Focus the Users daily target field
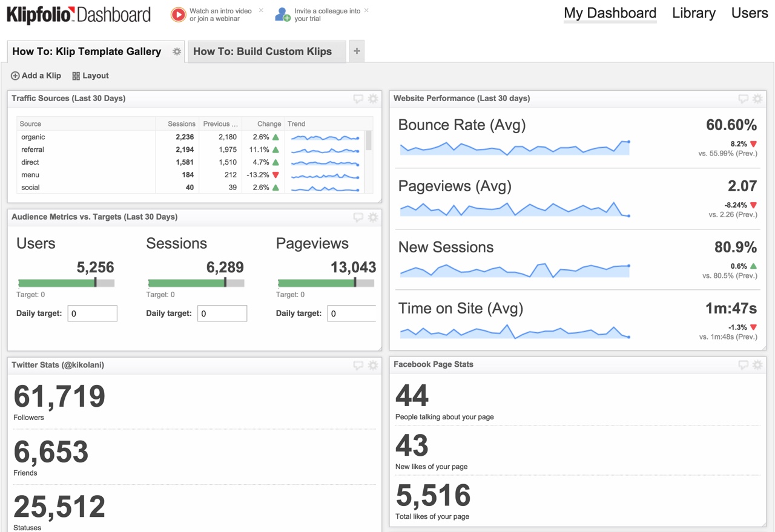Image resolution: width=775 pixels, height=532 pixels. point(93,314)
